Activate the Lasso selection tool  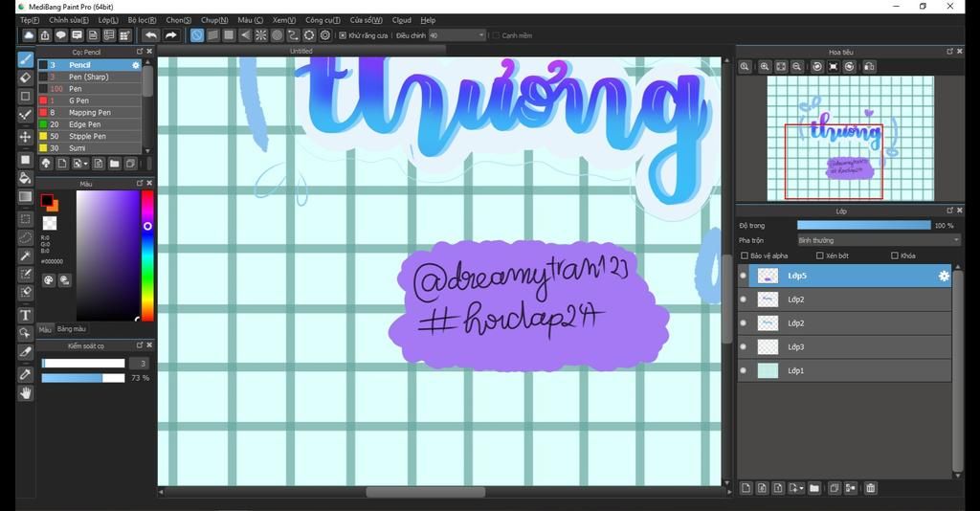tap(25, 237)
